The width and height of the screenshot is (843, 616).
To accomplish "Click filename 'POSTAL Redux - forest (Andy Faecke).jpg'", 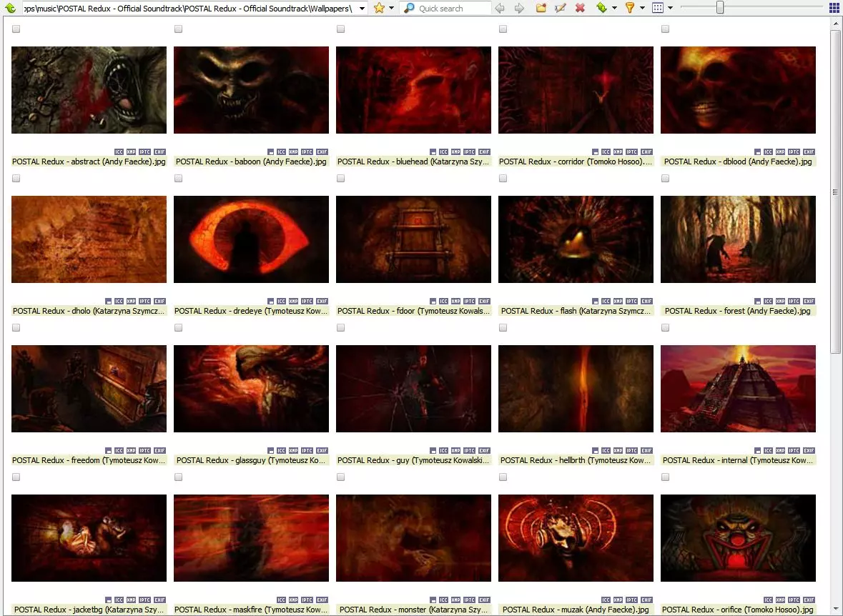I will pyautogui.click(x=738, y=311).
